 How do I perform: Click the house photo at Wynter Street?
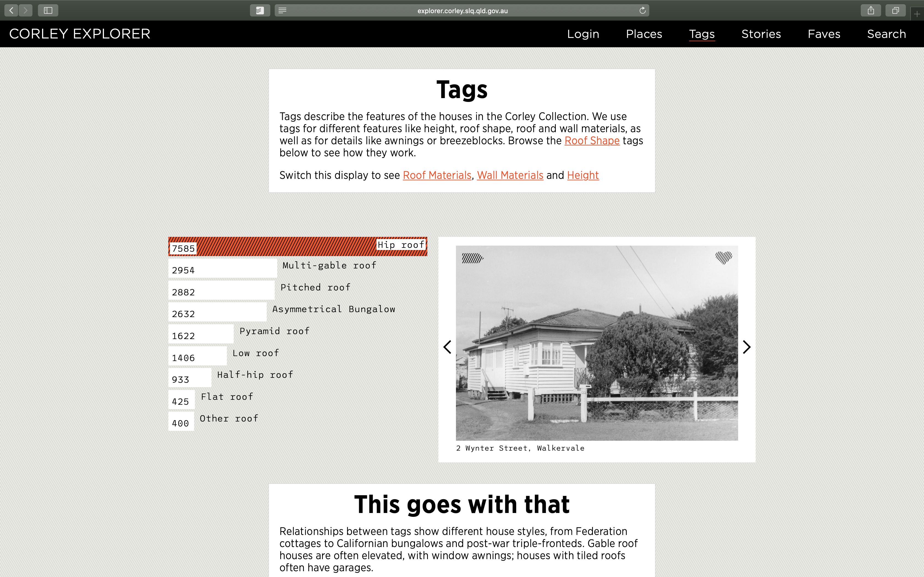[x=596, y=343]
